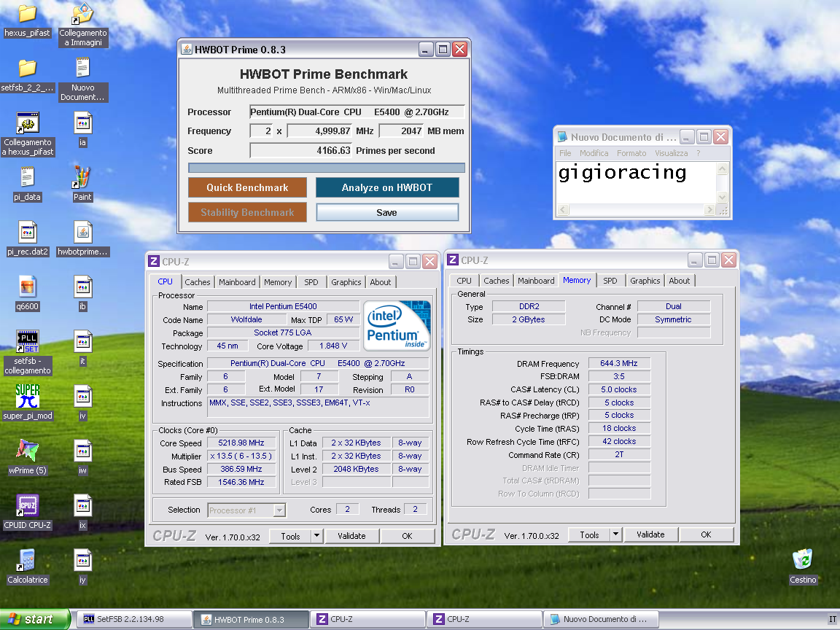This screenshot has height=630, width=840.
Task: Start the Quick Benchmark
Action: tap(247, 187)
